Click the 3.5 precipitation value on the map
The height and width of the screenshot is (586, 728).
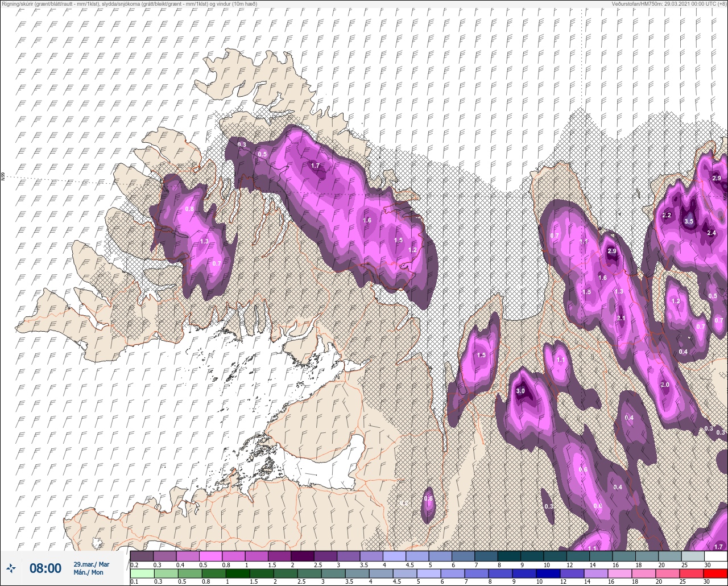point(689,221)
